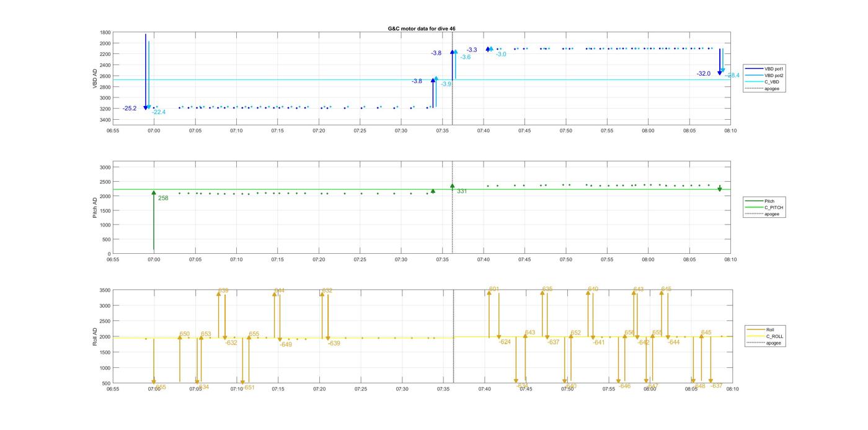The width and height of the screenshot is (868, 430).
Task: Click the "601" roll data label
Action: click(494, 289)
